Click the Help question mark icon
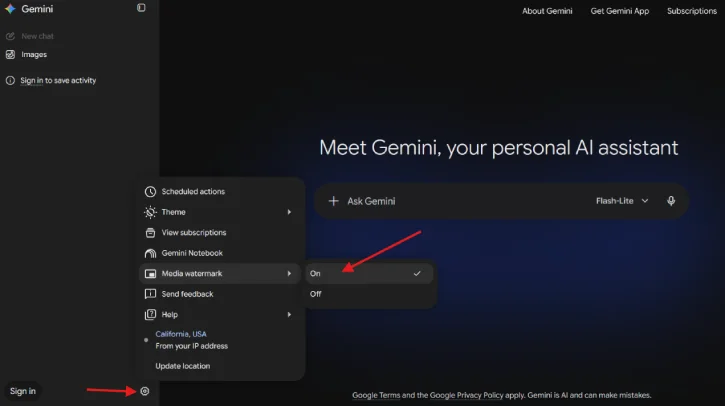The image size is (725, 406). pos(150,314)
